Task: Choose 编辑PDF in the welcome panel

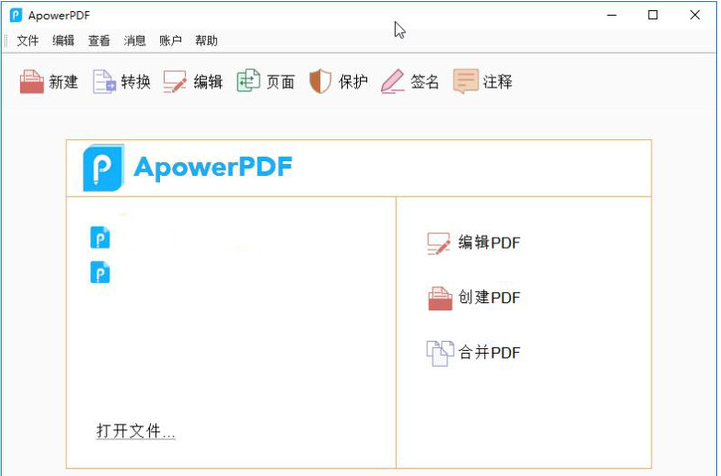Action: (x=474, y=243)
